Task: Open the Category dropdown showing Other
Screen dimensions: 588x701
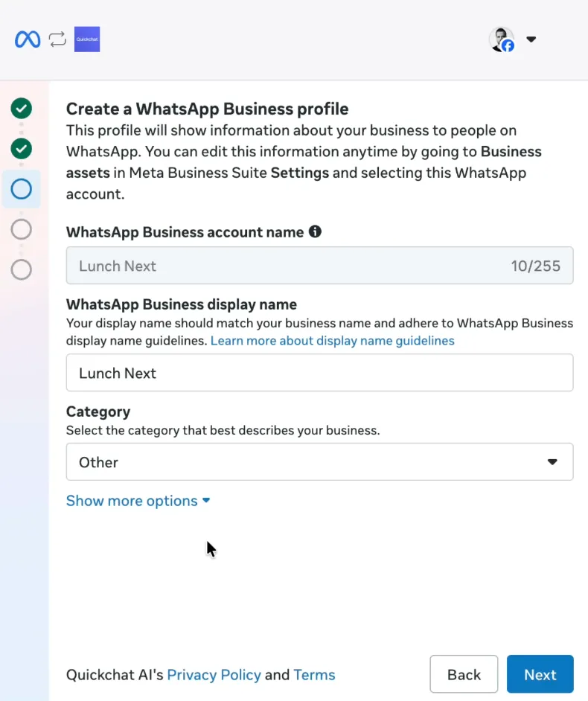Action: point(319,462)
